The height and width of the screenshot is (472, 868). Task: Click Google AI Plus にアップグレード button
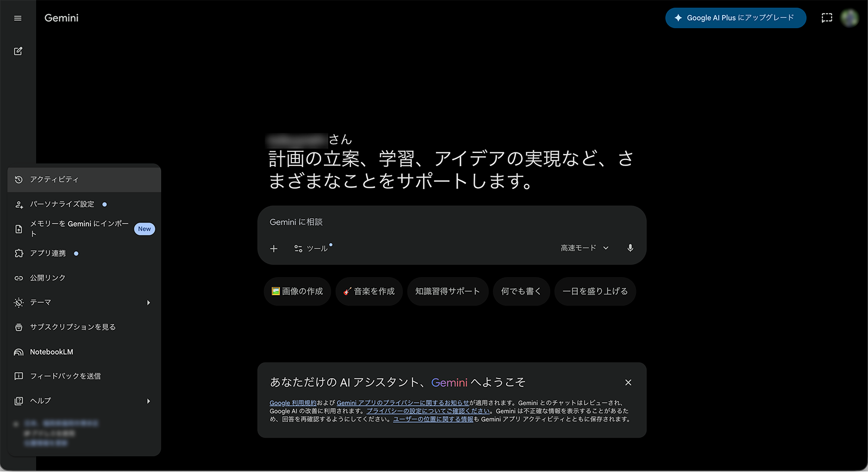point(736,18)
